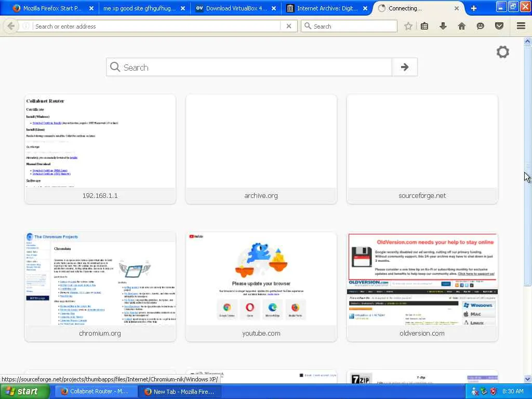Viewport: 532px width, 399px height.
Task: Open the oldversion.com tile
Action: pos(422,287)
